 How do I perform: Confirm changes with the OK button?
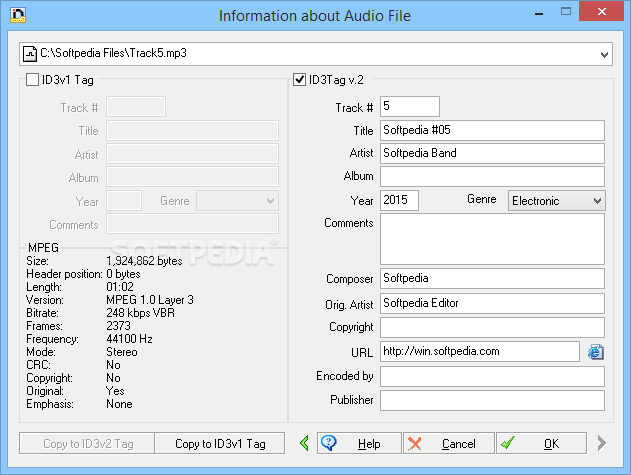tap(541, 443)
